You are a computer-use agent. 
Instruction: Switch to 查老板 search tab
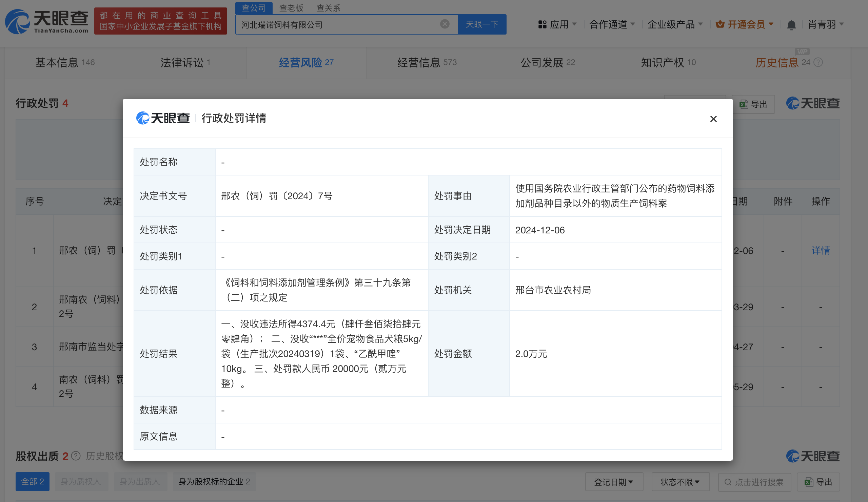pyautogui.click(x=291, y=7)
